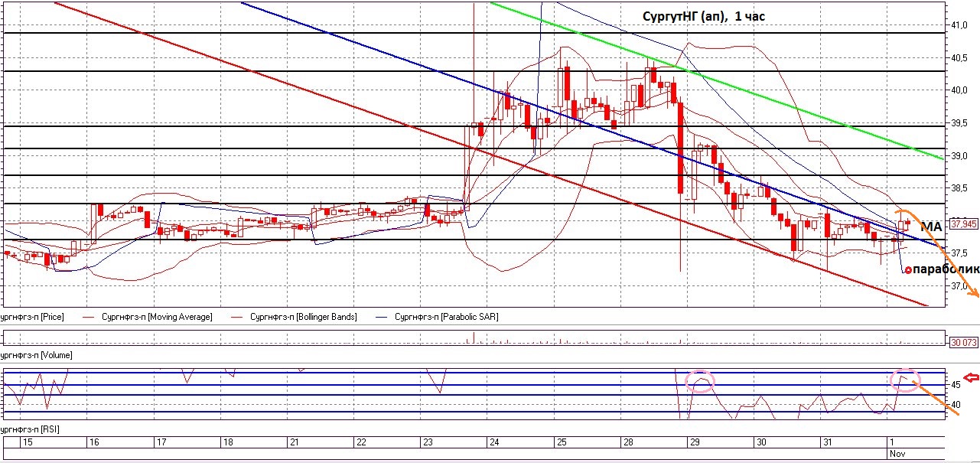
Task: Click the RSI axis value 45
Action: point(956,384)
